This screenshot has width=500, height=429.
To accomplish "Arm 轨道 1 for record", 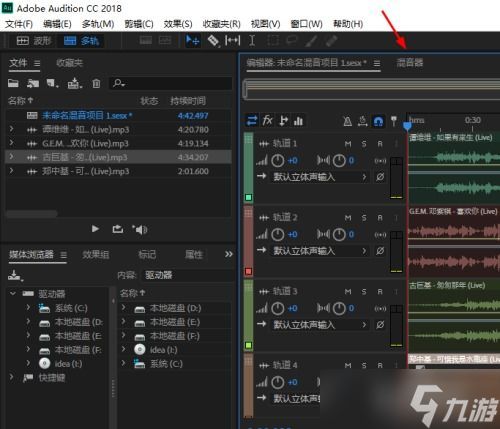I will pyautogui.click(x=380, y=144).
